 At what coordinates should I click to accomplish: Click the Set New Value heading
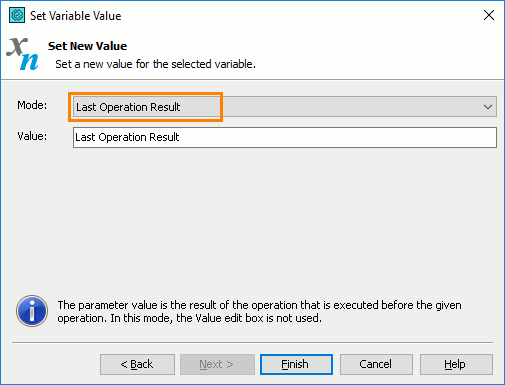coord(87,46)
